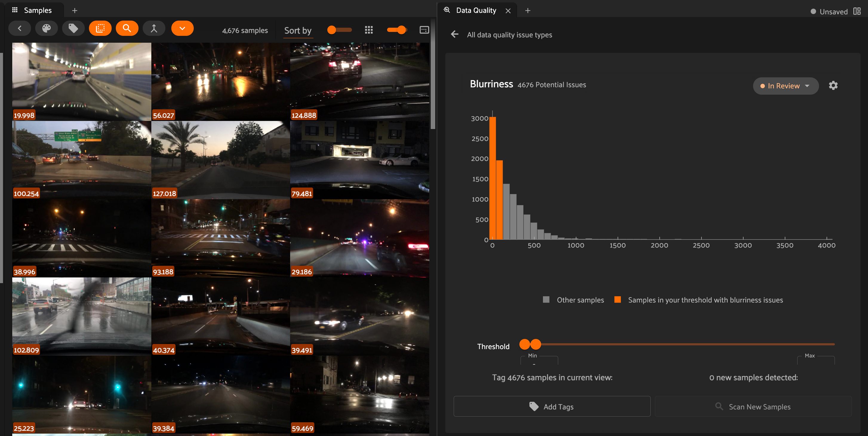Toggle the patches selection icon
The image size is (868, 436).
(x=100, y=28)
